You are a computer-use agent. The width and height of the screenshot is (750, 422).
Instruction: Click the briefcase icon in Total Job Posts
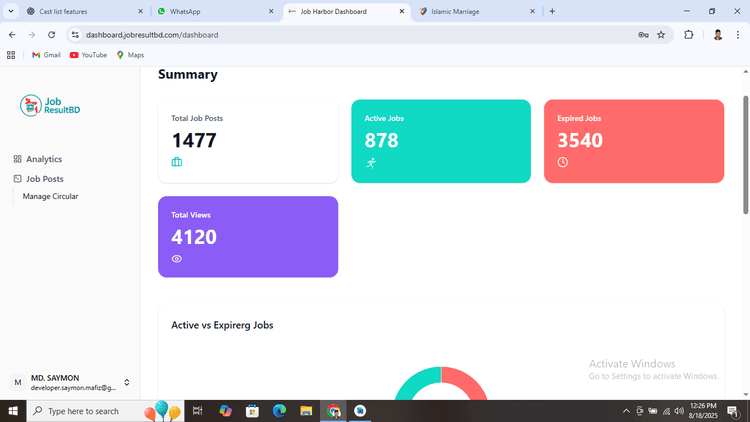click(x=177, y=162)
